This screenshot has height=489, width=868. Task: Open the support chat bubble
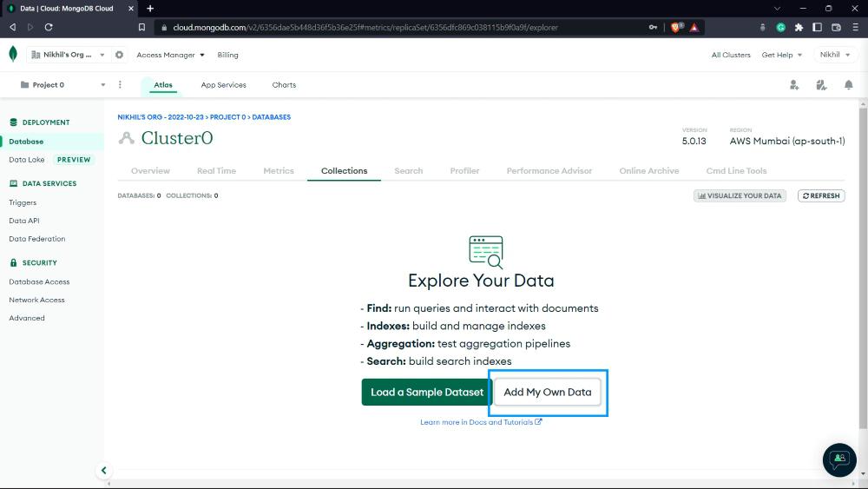(839, 459)
